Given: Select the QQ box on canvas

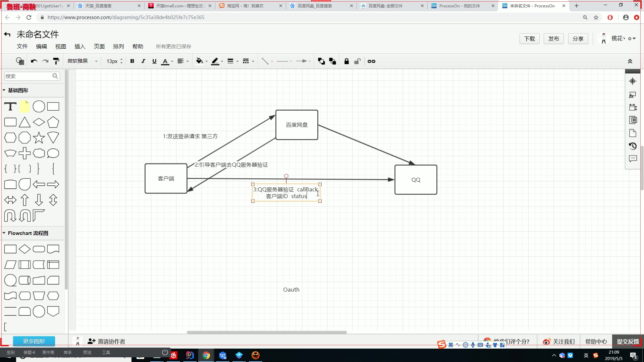Looking at the screenshot, I should tap(416, 180).
